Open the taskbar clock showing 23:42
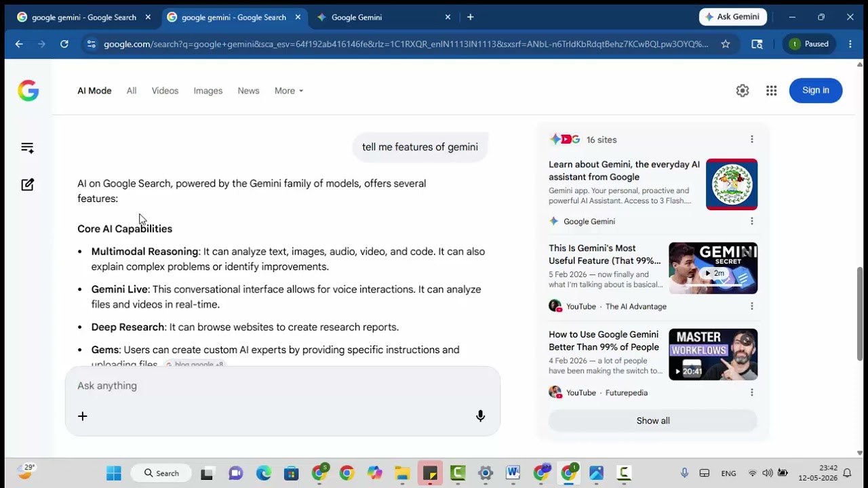Viewport: 868px width, 488px height. coord(818,473)
